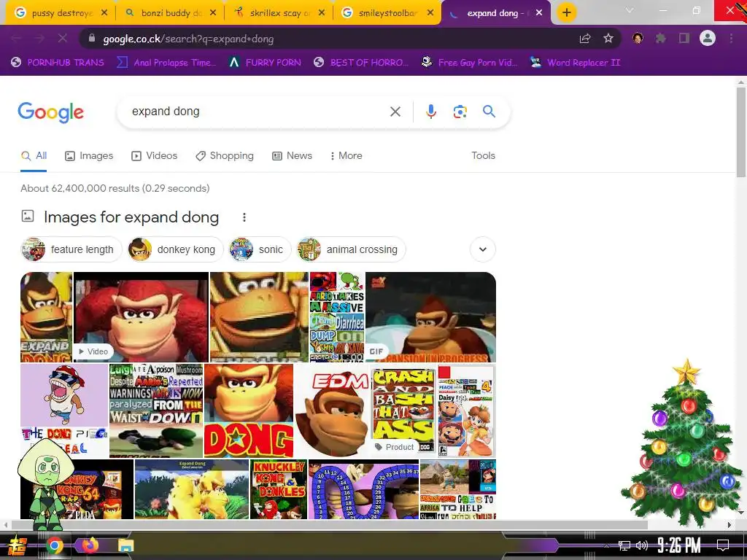Screen dimensions: 747x560
Task: Open the EDM Donkey Kong thumbnail
Action: pyautogui.click(x=332, y=411)
